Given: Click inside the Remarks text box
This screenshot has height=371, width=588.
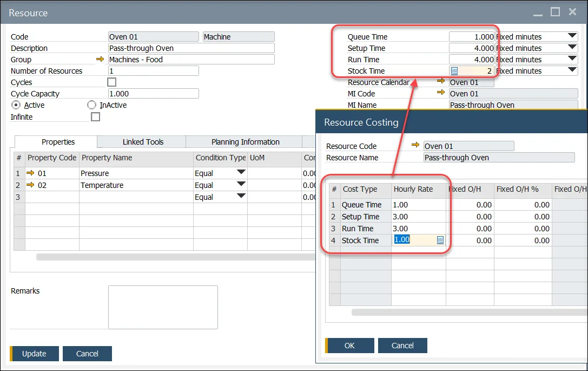Looking at the screenshot, I should coord(162,307).
